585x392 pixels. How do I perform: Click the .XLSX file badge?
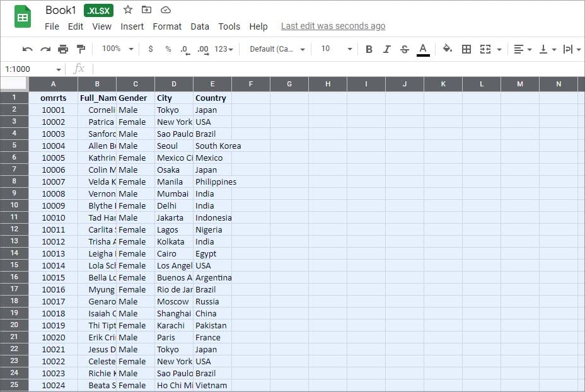tap(98, 11)
